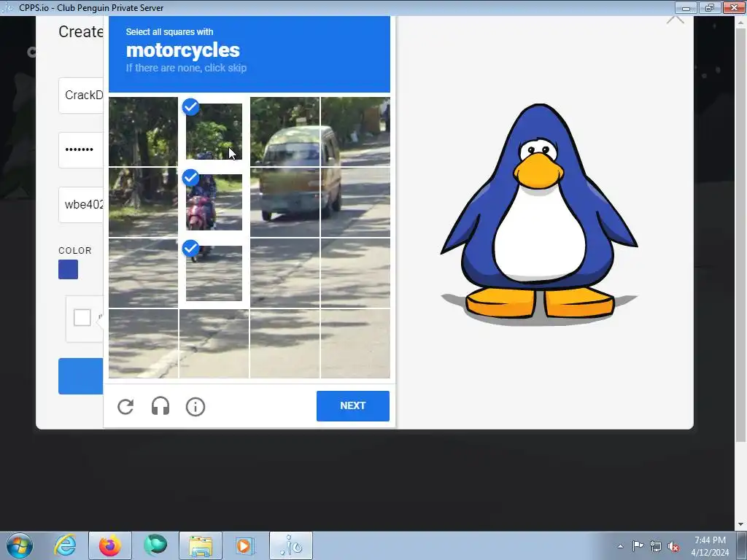The height and width of the screenshot is (560, 747).
Task: Click the blue submit button under the form
Action: pos(81,376)
